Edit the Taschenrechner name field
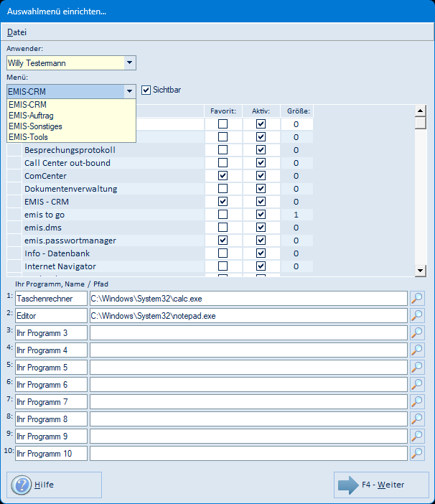 [x=51, y=298]
